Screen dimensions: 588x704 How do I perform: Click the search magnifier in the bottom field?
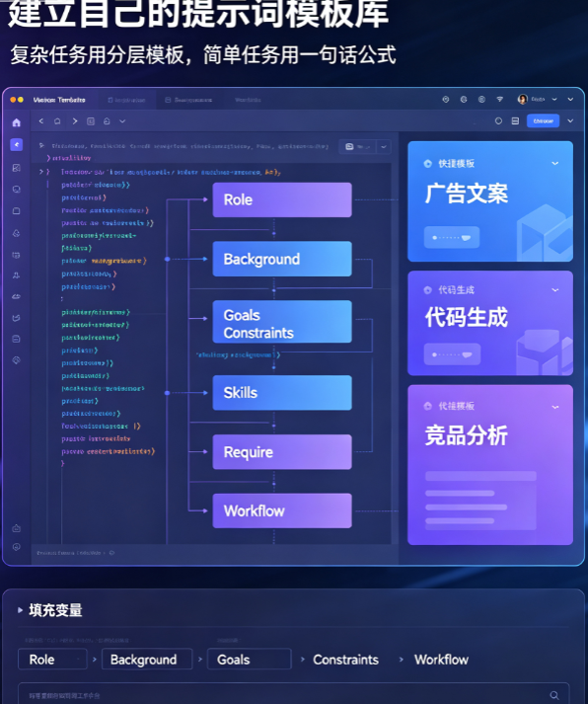tap(554, 695)
